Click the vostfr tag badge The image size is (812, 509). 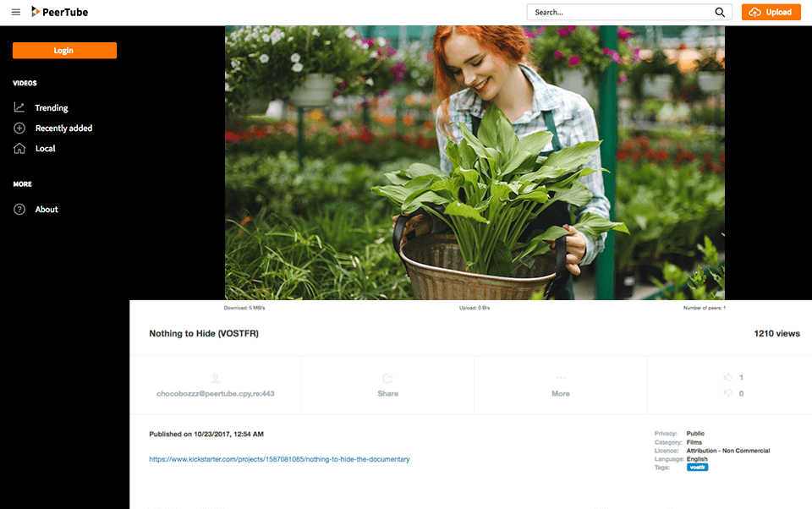point(697,466)
